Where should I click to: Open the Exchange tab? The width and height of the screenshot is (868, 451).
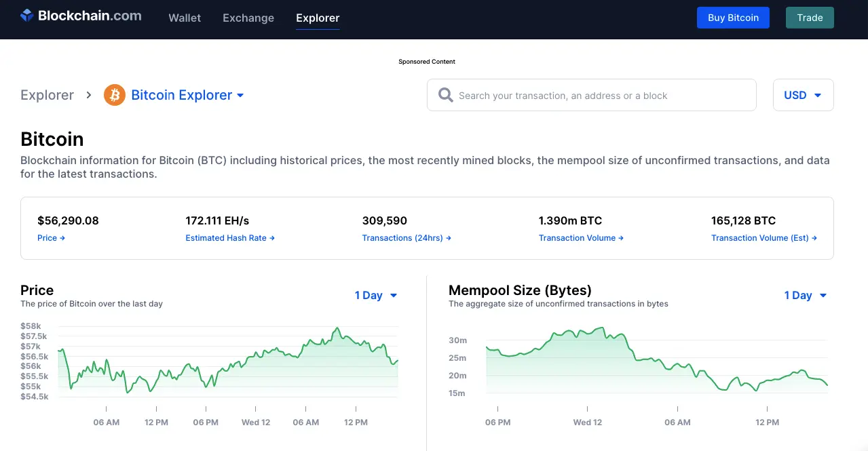(x=248, y=18)
